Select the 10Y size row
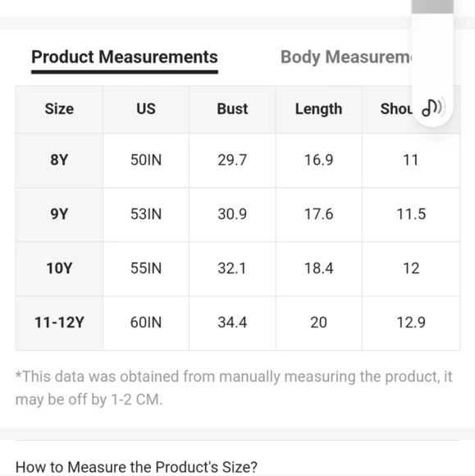 point(238,268)
